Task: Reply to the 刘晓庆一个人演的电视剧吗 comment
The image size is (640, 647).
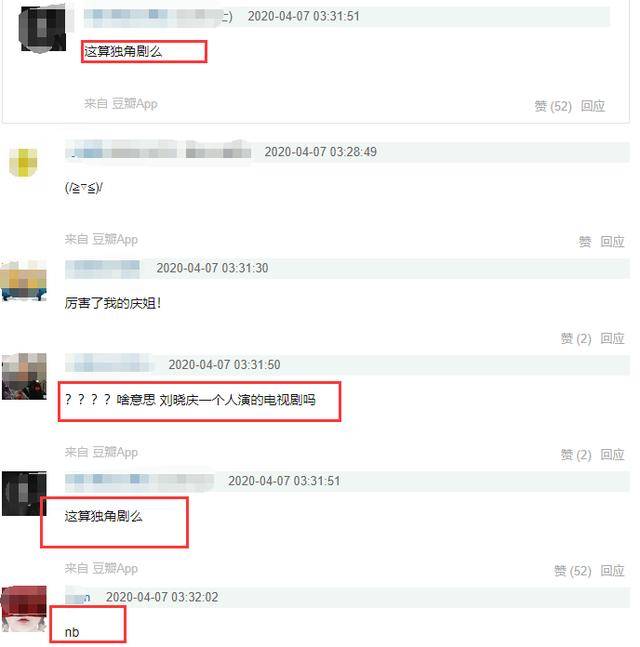Action: 612,455
